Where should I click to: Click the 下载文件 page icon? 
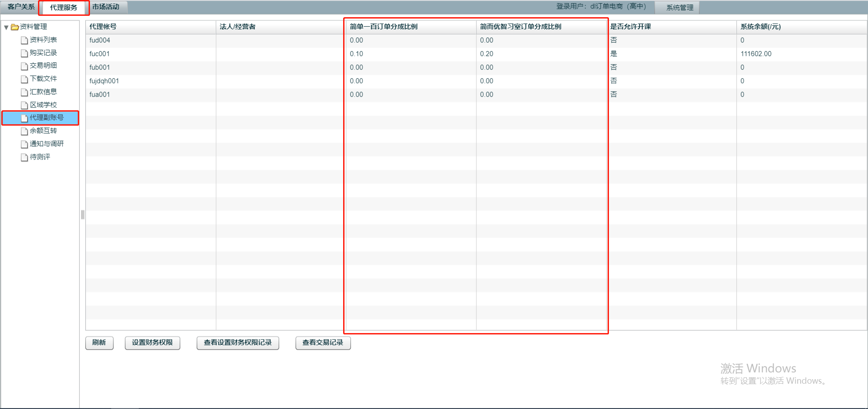click(x=24, y=79)
